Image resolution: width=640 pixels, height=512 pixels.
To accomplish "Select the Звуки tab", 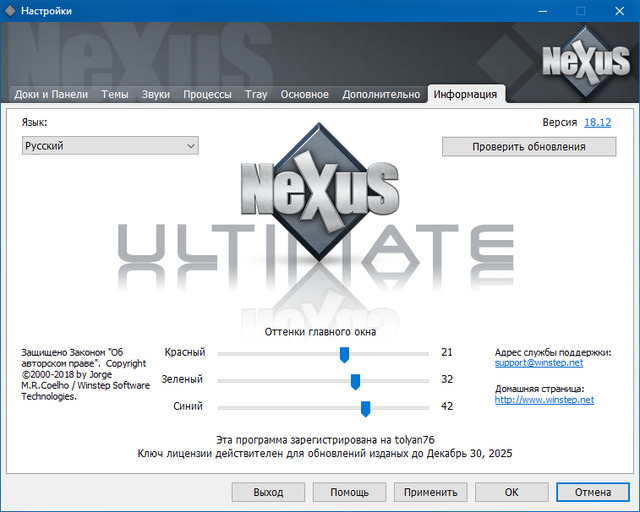I will [156, 95].
